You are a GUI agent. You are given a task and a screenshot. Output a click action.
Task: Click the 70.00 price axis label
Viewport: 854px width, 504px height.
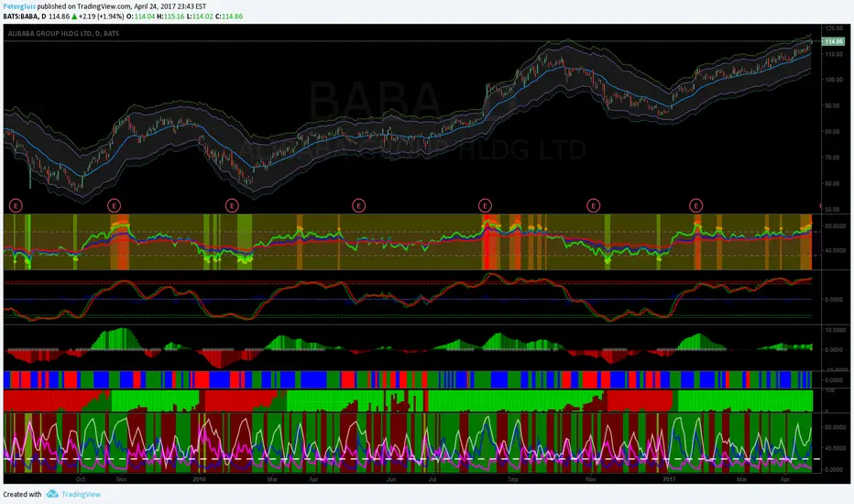click(x=832, y=158)
